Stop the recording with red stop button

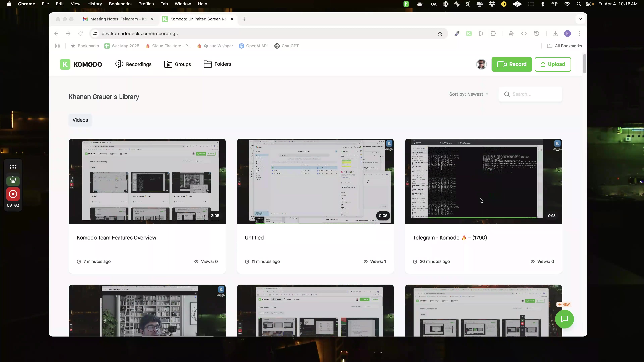(13, 194)
